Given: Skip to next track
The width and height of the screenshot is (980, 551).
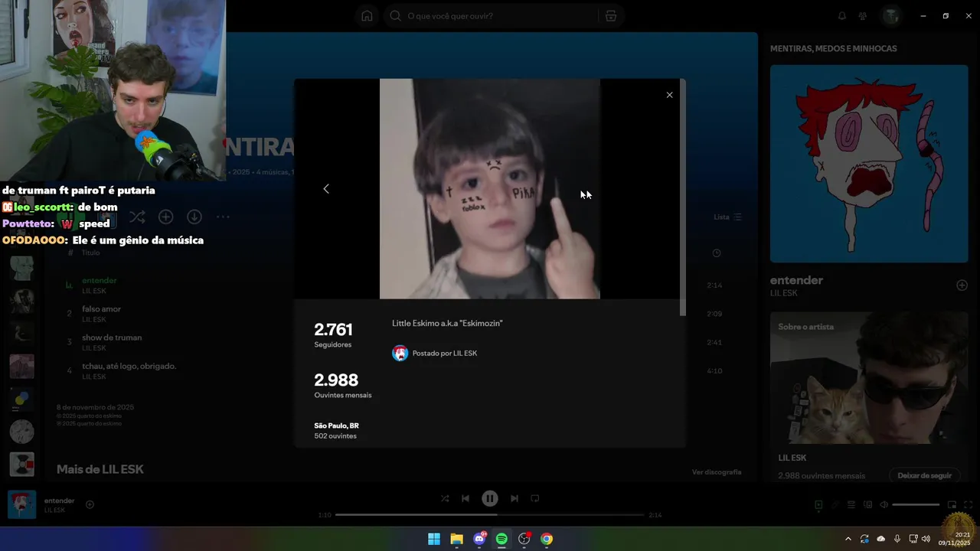Looking at the screenshot, I should (514, 498).
